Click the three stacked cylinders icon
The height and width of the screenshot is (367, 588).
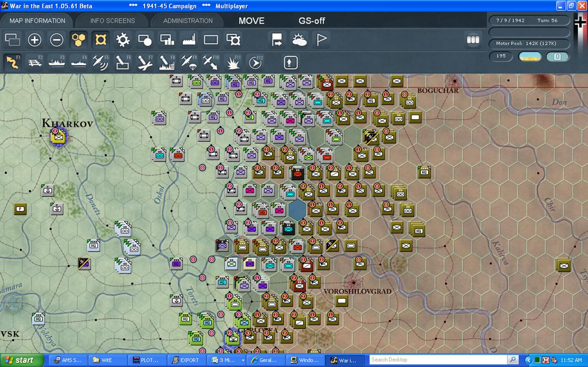click(x=473, y=40)
